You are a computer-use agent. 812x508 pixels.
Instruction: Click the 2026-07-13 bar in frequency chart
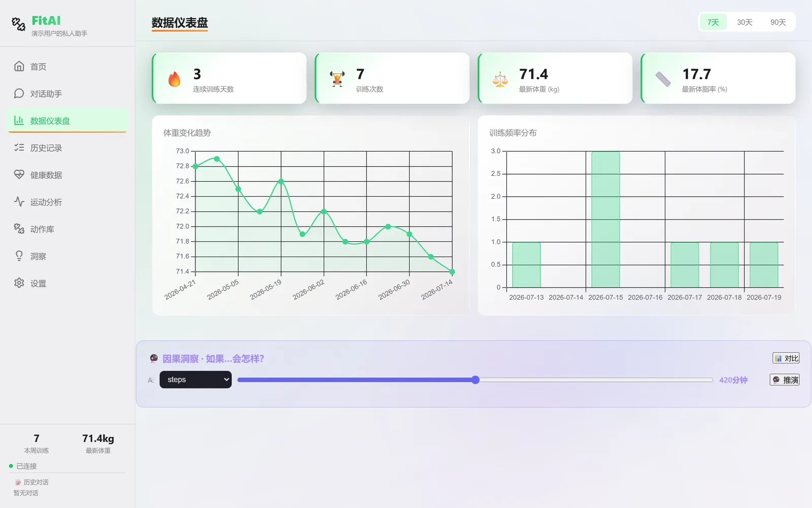[526, 265]
